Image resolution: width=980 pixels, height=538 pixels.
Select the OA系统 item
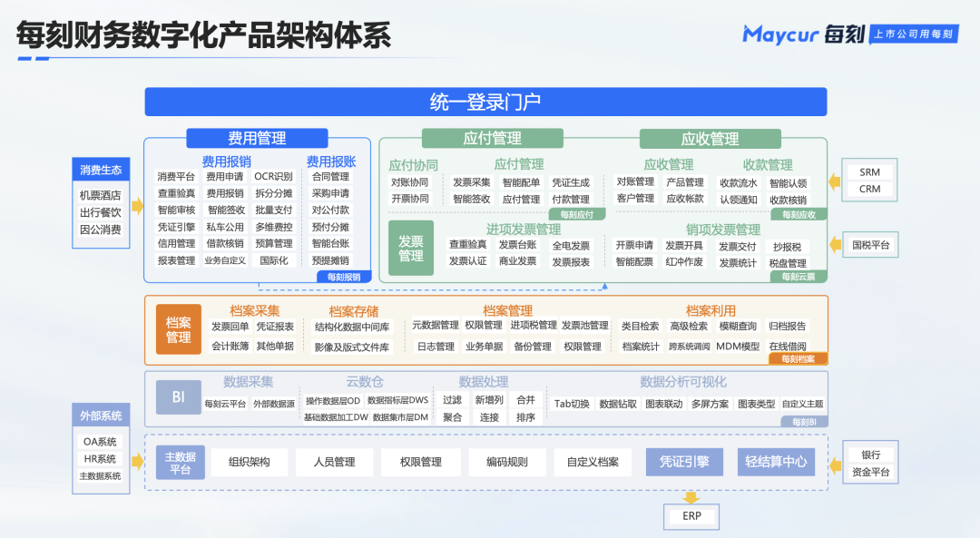tap(100, 441)
